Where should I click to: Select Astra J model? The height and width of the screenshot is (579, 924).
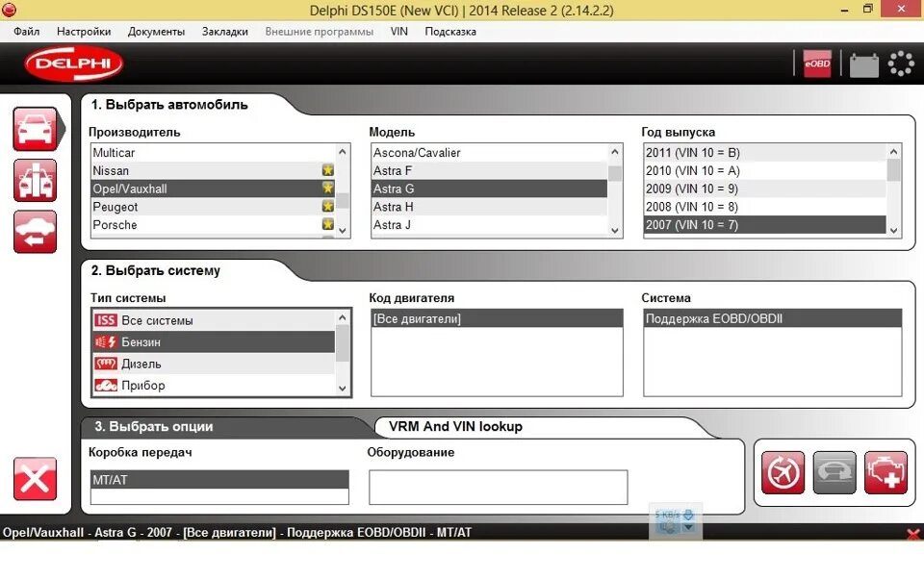[x=489, y=225]
